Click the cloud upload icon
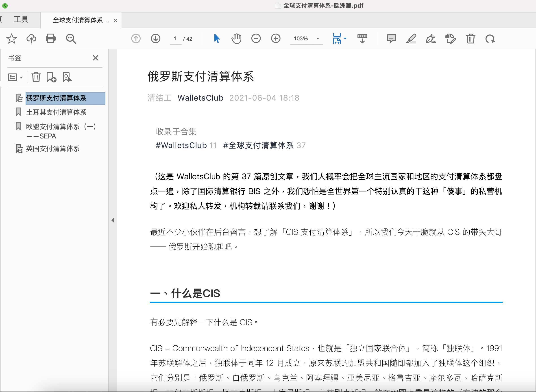This screenshot has width=536, height=392. pos(31,39)
